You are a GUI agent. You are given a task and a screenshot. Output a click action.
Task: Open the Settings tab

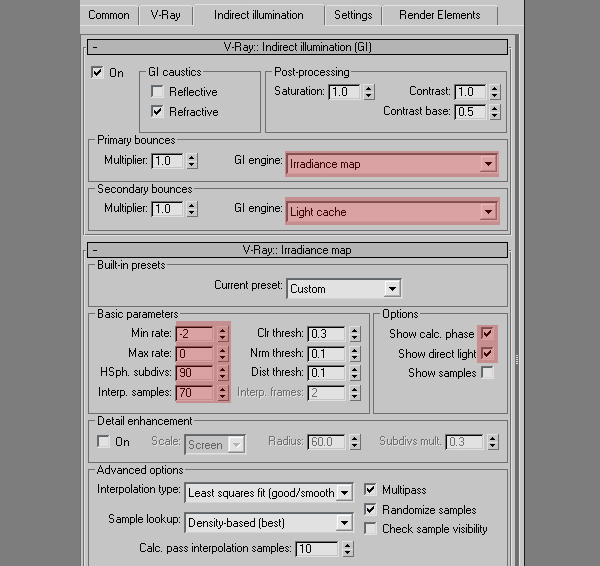353,15
